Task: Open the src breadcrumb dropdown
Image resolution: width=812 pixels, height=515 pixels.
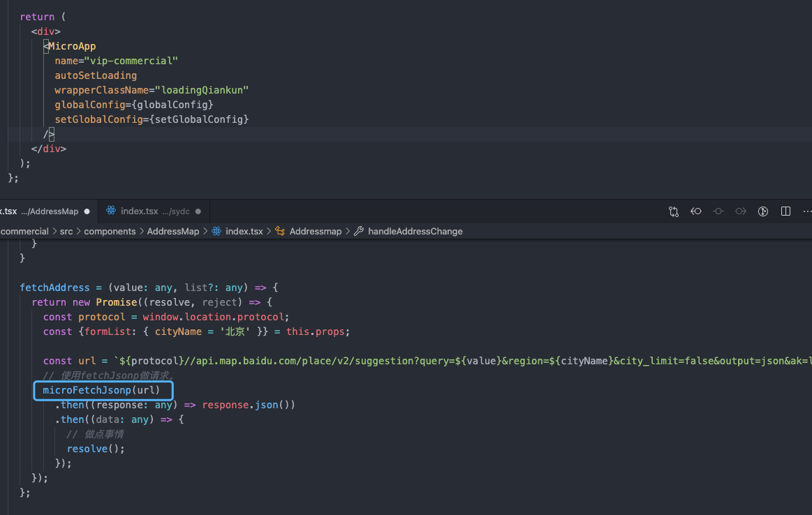Action: point(66,232)
